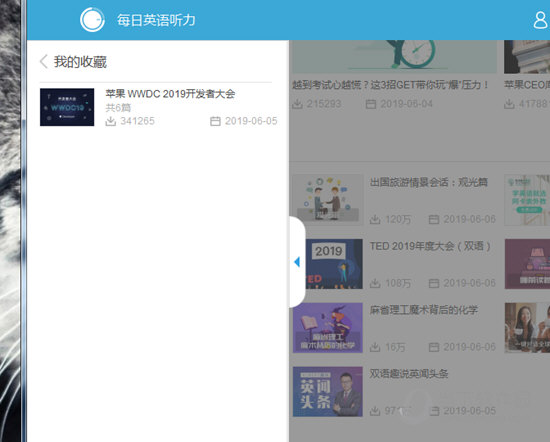Open the 英闻头条 thumbnail image
Screen dimensions: 550x442
pyautogui.click(x=328, y=391)
